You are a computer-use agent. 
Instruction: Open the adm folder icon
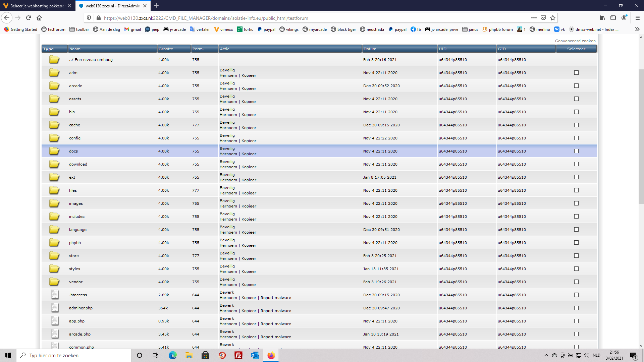[x=54, y=72]
